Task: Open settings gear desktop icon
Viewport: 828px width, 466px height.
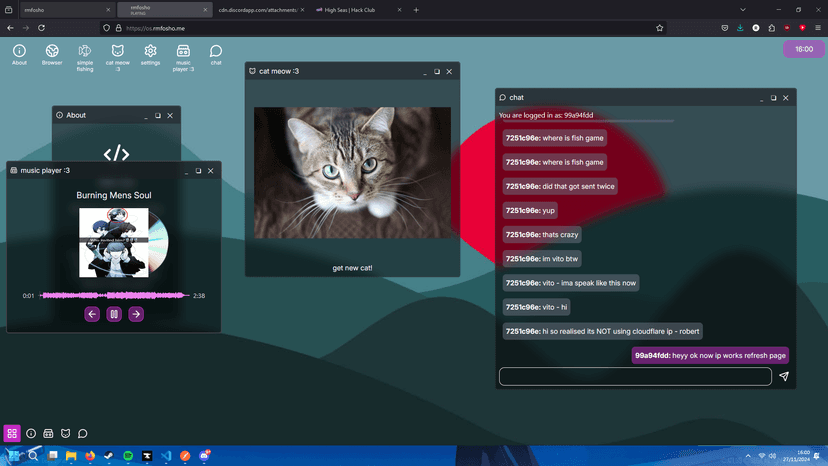Action: [150, 54]
